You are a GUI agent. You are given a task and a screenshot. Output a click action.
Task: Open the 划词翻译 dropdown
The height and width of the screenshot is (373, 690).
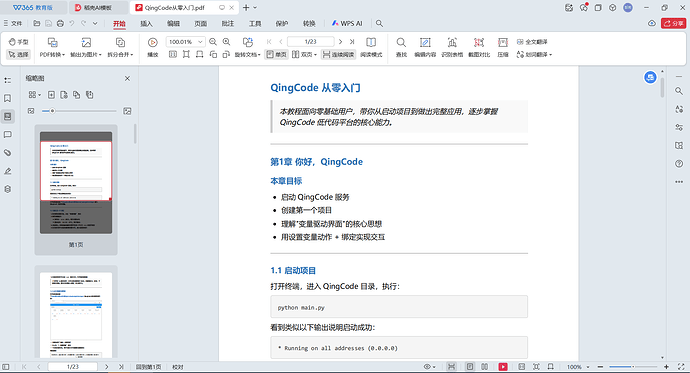[534, 55]
